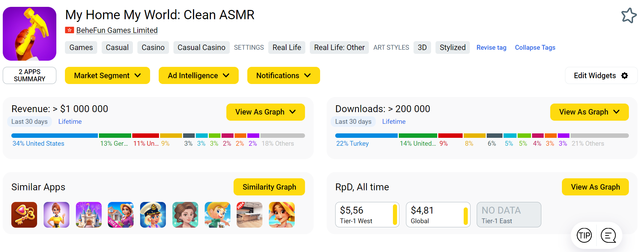The height and width of the screenshot is (252, 644).
Task: Switch Revenue to Lifetime view
Action: click(x=70, y=121)
